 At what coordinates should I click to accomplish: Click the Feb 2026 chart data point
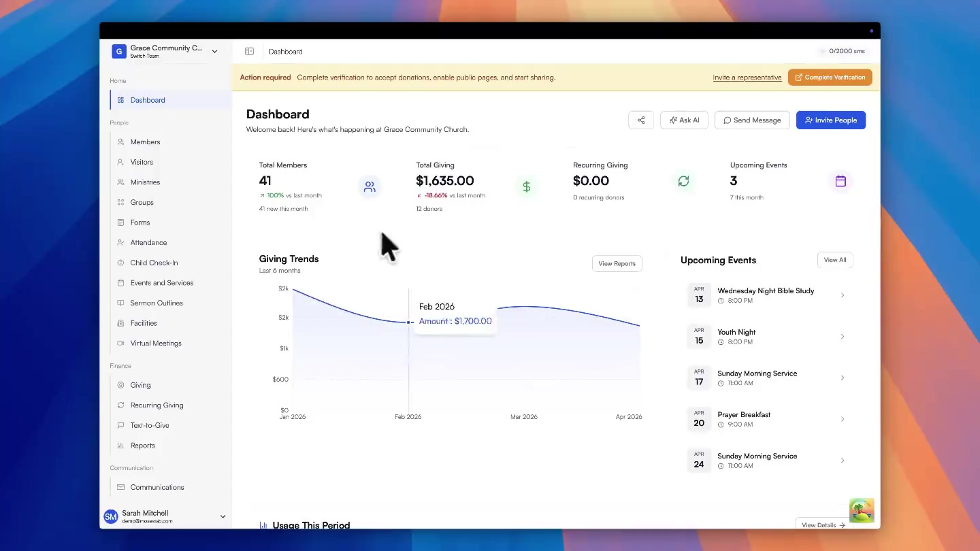tap(408, 322)
